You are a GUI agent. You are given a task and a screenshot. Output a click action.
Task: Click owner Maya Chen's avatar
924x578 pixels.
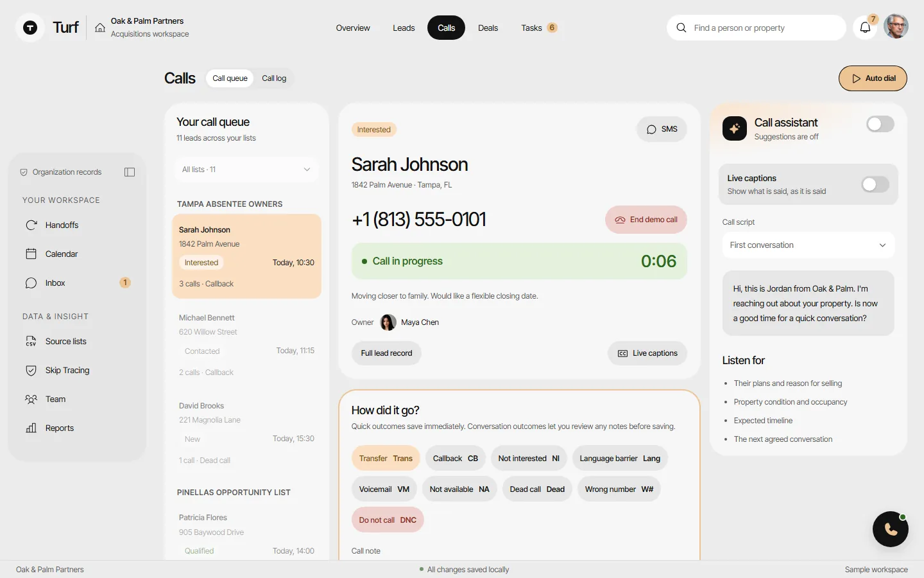pyautogui.click(x=388, y=322)
